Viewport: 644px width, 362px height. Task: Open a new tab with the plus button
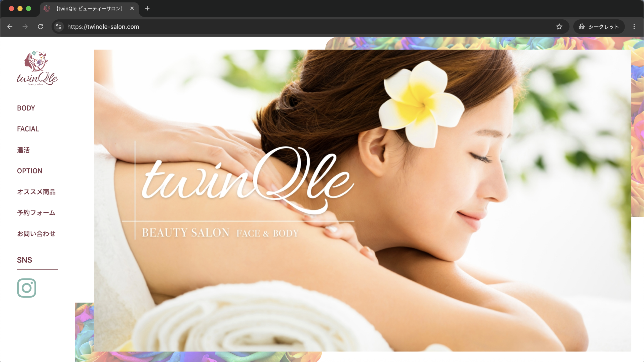pos(147,9)
